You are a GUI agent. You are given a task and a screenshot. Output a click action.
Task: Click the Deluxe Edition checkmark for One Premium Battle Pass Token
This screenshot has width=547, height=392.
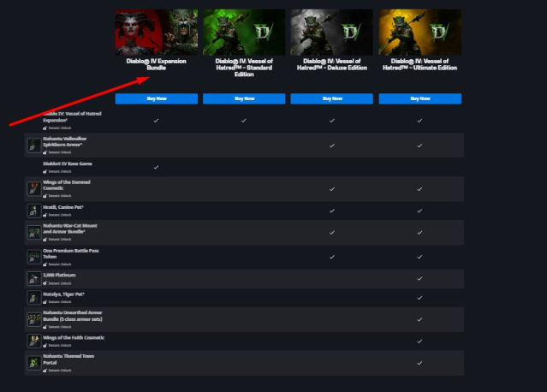(x=332, y=257)
